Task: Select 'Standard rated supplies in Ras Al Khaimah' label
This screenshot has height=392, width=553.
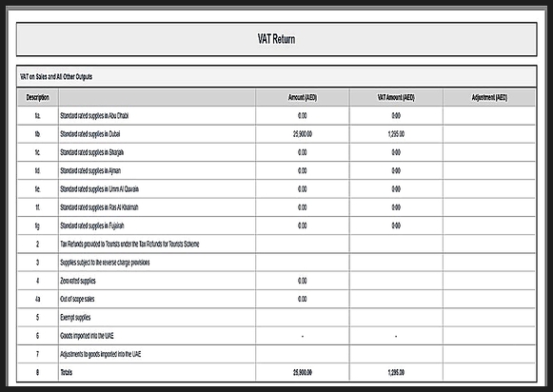Action: (99, 207)
